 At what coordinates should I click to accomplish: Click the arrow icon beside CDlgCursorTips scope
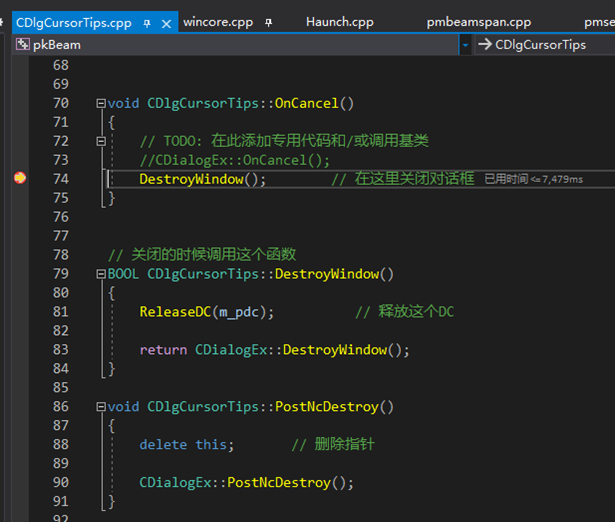coord(485,44)
